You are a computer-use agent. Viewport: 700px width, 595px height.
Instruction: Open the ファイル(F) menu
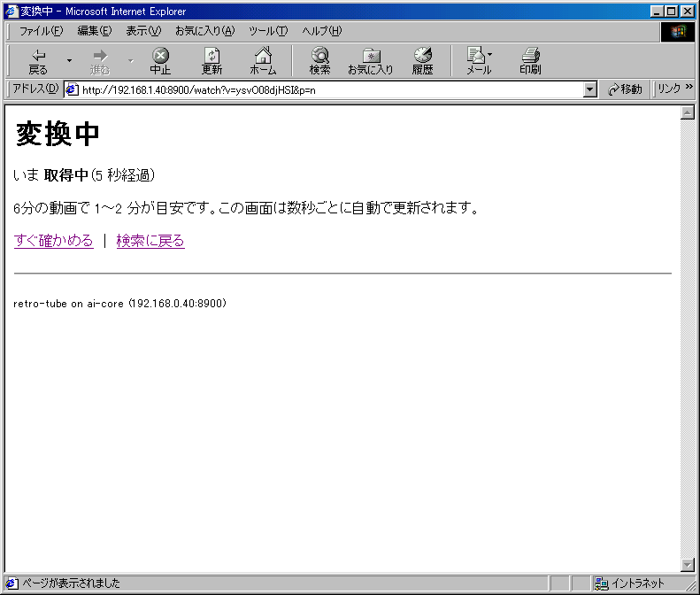point(41,31)
